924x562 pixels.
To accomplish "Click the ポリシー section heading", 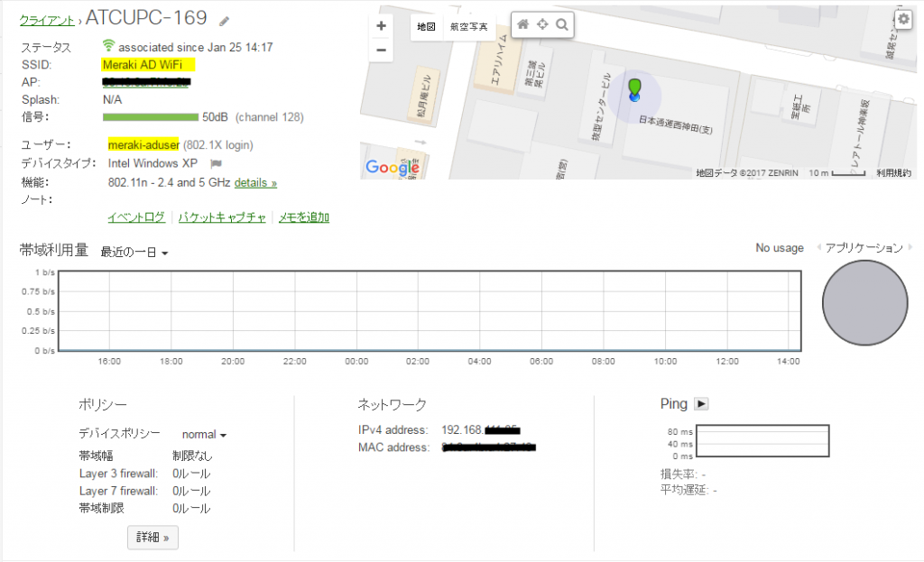I will (x=103, y=405).
